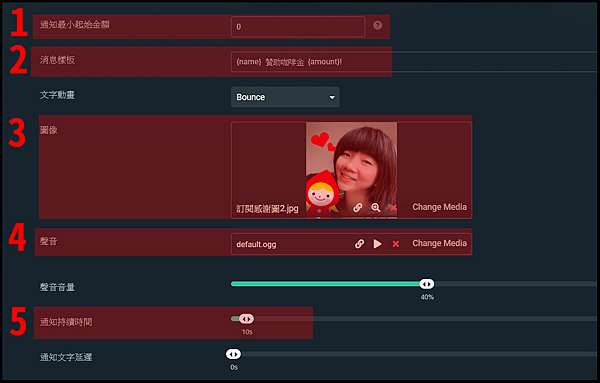The height and width of the screenshot is (383, 600).
Task: Click the message template input field
Action: 415,62
